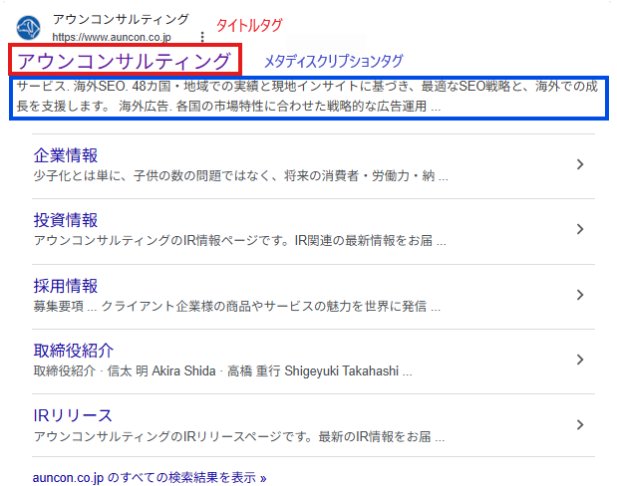Expand the chevron on 取締役紹介 row
This screenshot has width=617, height=486.
pyautogui.click(x=580, y=359)
